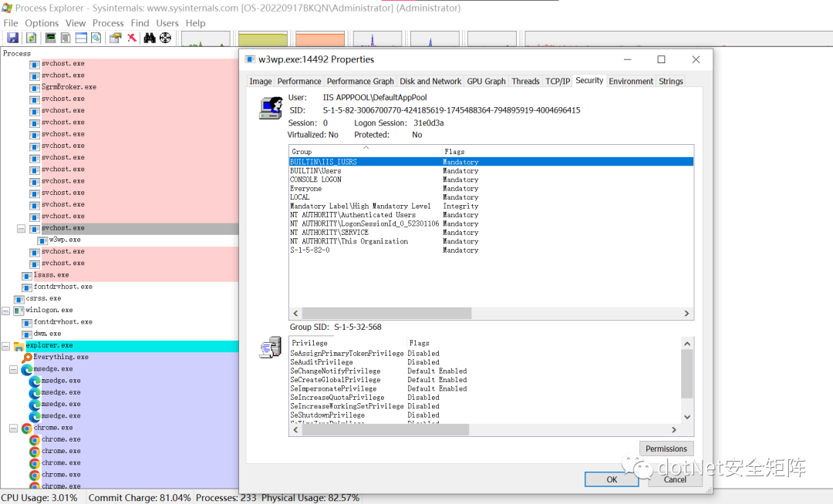Screen dimensions: 833x504
Task: Click the dwm.exe process icon
Action: coord(26,334)
